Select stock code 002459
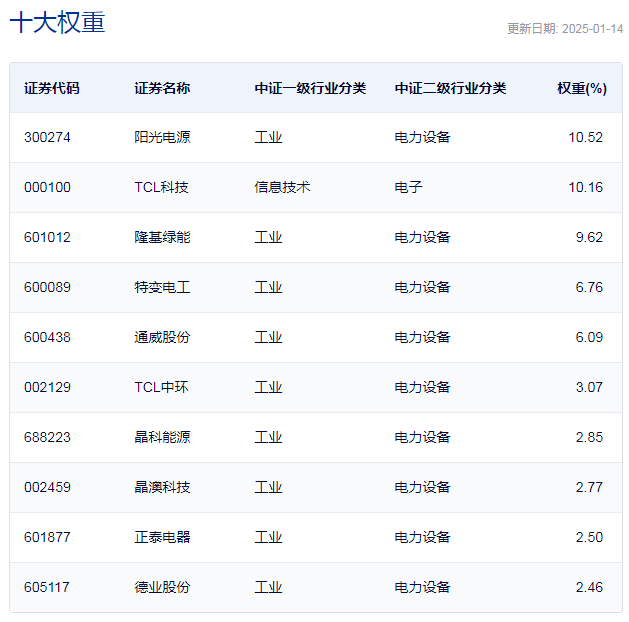The image size is (629, 622). 47,487
